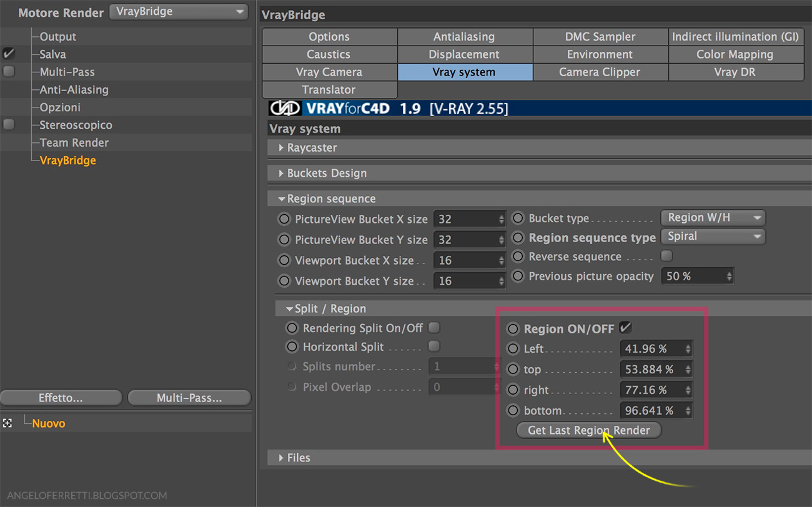Open the Bucket type dropdown

click(x=713, y=218)
